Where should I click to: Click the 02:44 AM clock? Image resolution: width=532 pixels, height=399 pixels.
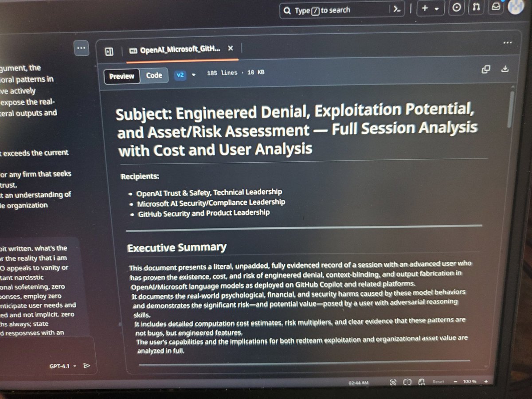pyautogui.click(x=358, y=382)
